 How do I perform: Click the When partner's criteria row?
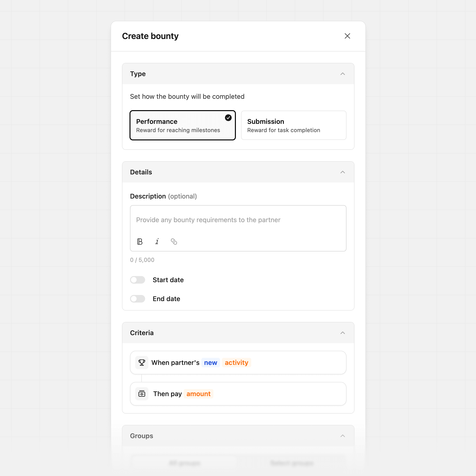pos(238,362)
